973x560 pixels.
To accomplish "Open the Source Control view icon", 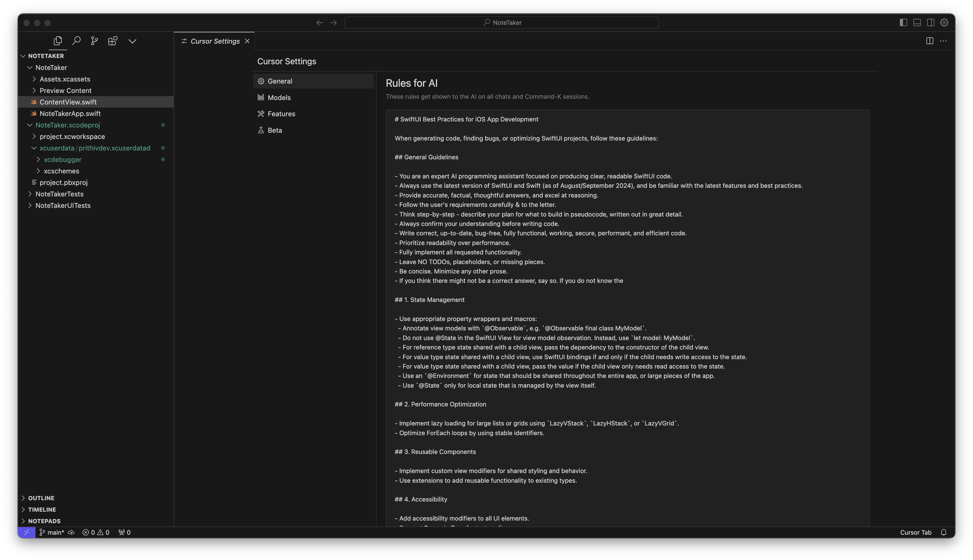I will [94, 41].
